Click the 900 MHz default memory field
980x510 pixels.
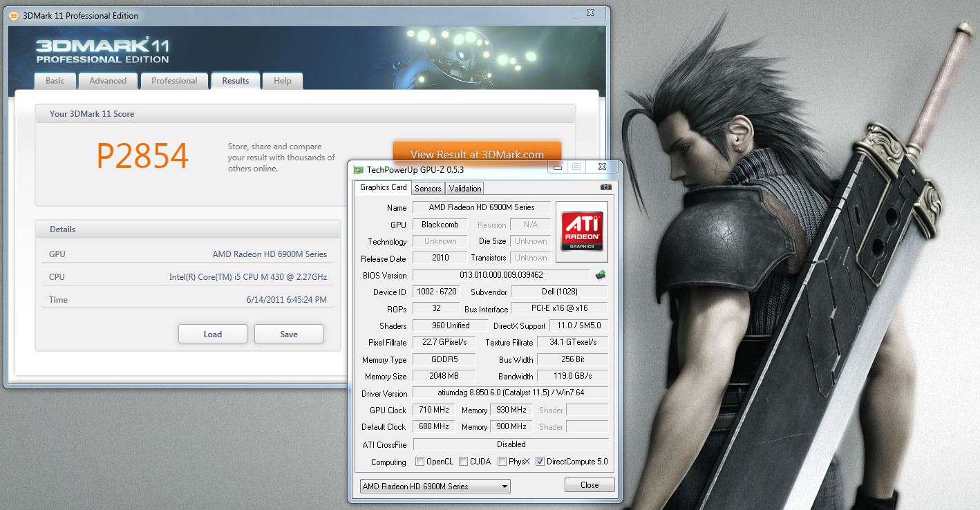point(511,426)
